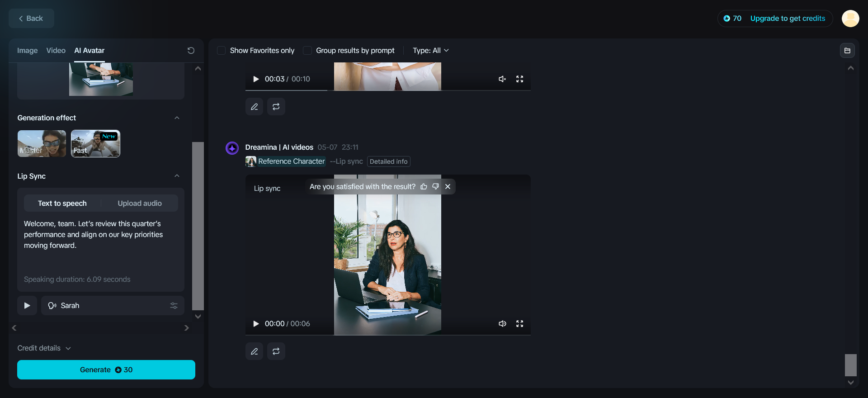Play the 00:03 / 00:10 video

click(256, 79)
